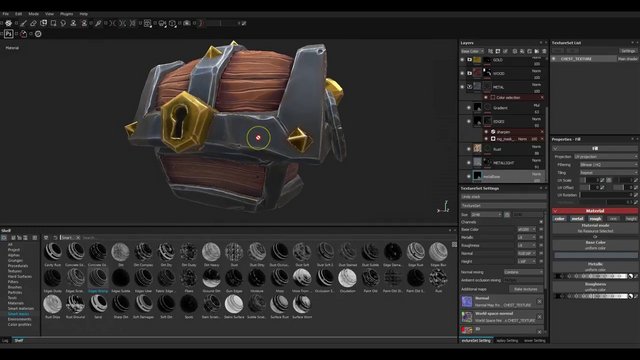
Task: Open the Edit menu
Action: (19, 14)
